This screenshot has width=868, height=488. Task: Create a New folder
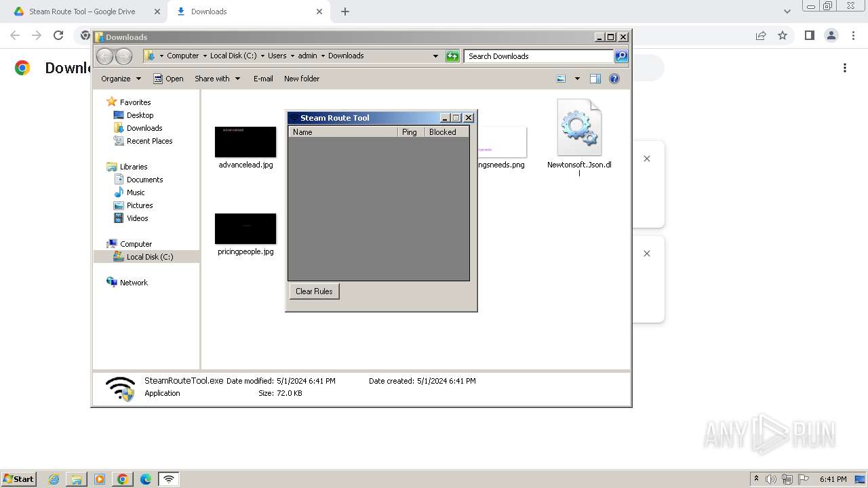click(x=302, y=79)
